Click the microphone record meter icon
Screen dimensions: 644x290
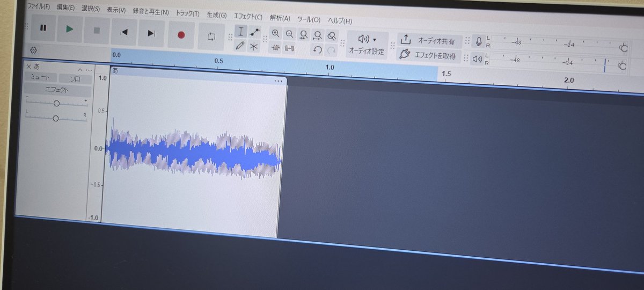[478, 41]
